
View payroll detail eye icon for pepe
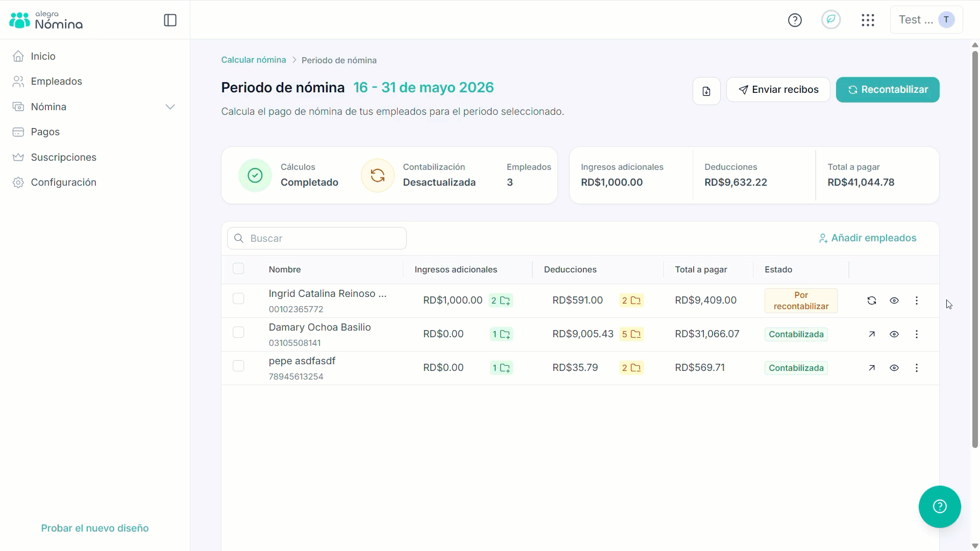[894, 368]
